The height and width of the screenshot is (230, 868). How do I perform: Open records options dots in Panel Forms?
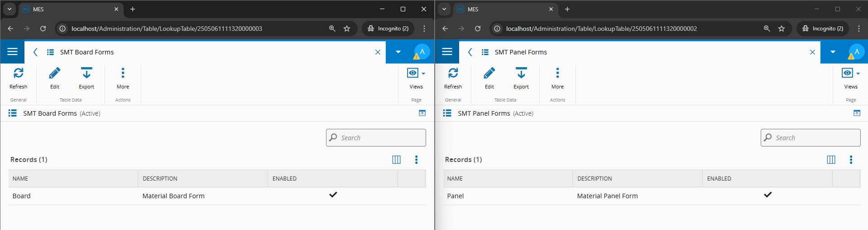pyautogui.click(x=851, y=160)
